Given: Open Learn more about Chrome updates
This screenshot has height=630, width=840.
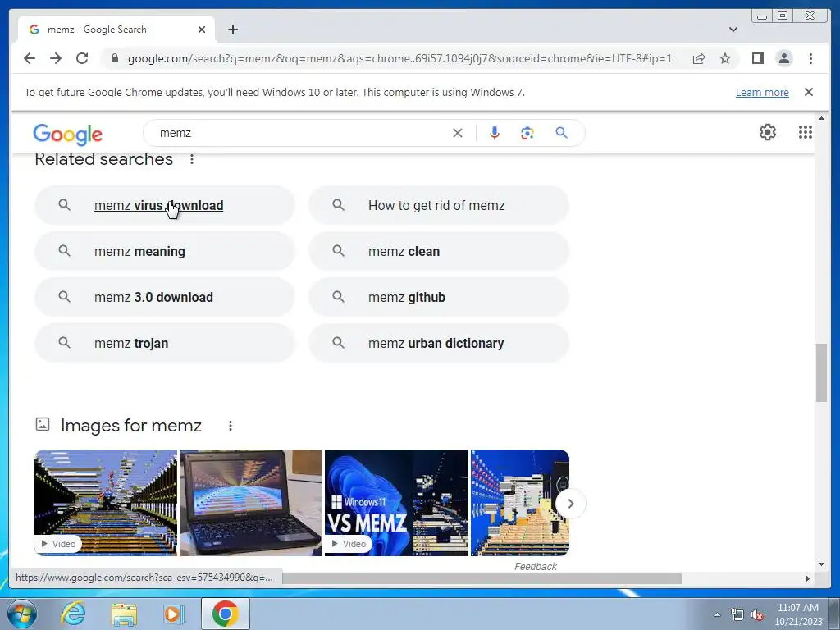Looking at the screenshot, I should (762, 92).
